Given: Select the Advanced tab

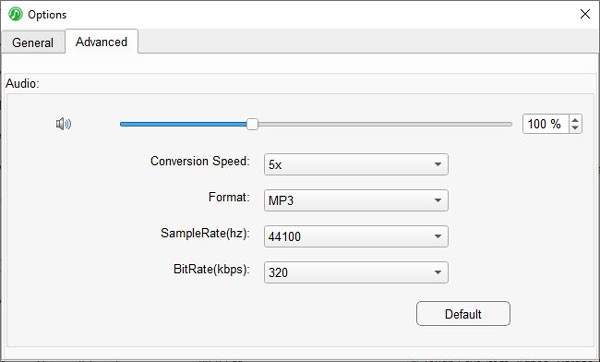Looking at the screenshot, I should 101,42.
